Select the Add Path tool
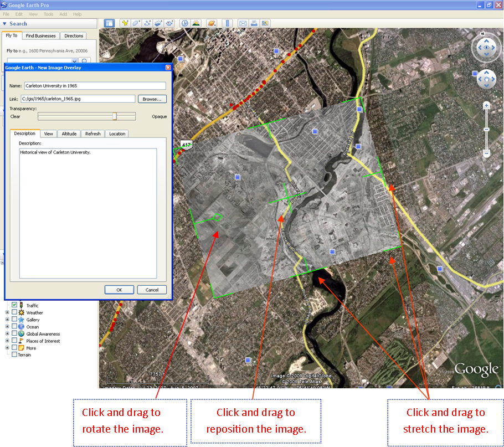The image size is (504, 447). tap(146, 23)
